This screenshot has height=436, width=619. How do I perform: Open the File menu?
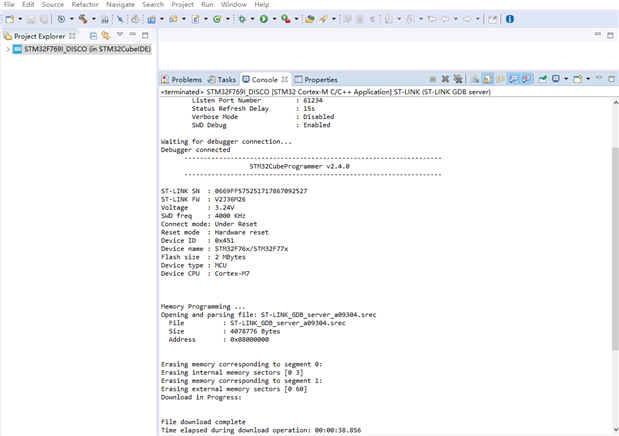pos(9,5)
